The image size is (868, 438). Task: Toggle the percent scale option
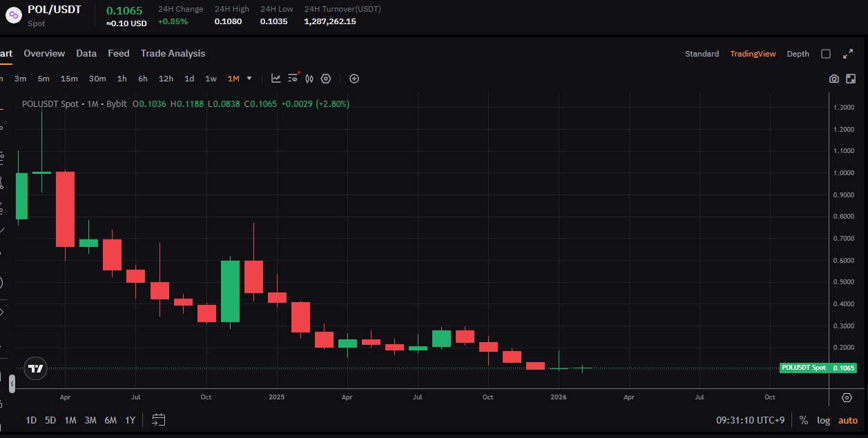[x=804, y=420]
